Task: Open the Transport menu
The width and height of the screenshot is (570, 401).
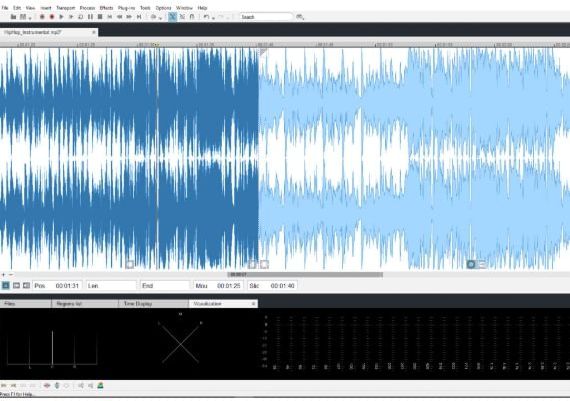Action: [x=65, y=8]
